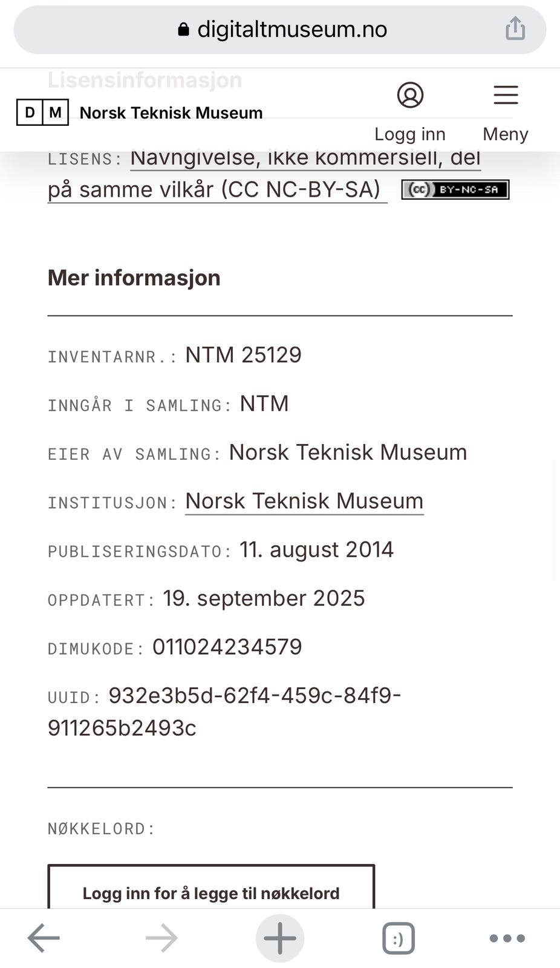
Task: Click the DM DigitaltMuseum logo
Action: pos(42,113)
